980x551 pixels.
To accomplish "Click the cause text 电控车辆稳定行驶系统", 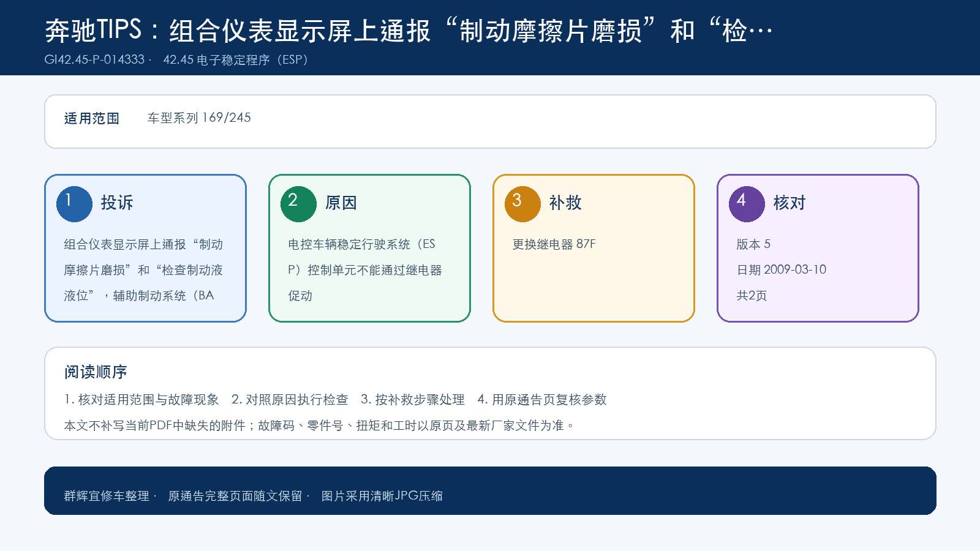I will [349, 244].
